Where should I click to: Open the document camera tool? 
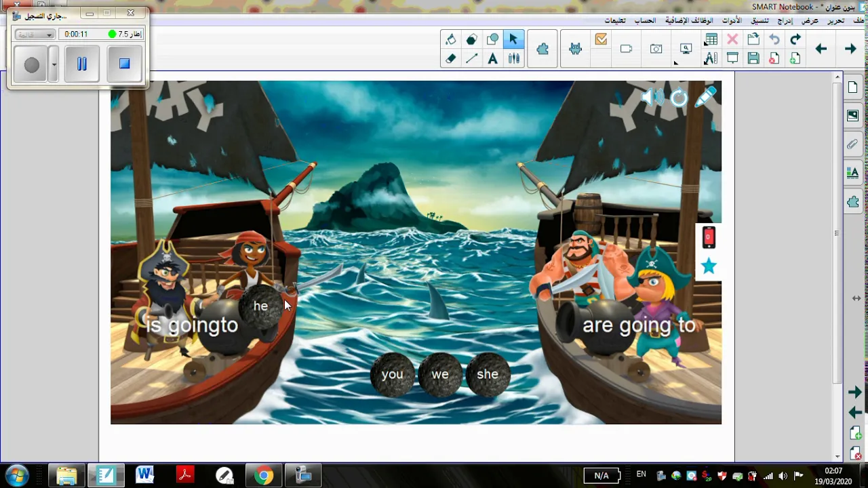click(x=626, y=49)
